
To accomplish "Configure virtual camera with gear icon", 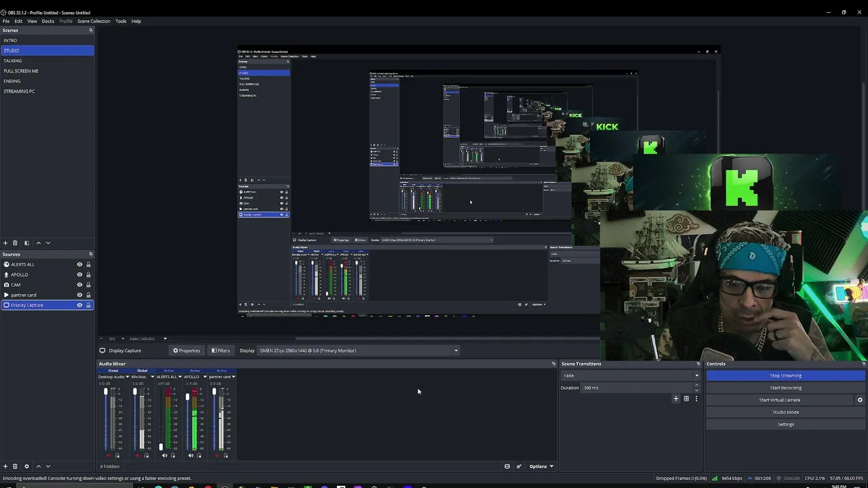I will pyautogui.click(x=860, y=400).
